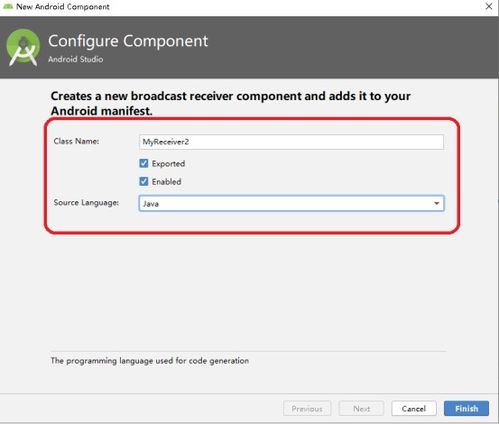
Task: Click the Source Language dropdown arrow
Action: [436, 203]
